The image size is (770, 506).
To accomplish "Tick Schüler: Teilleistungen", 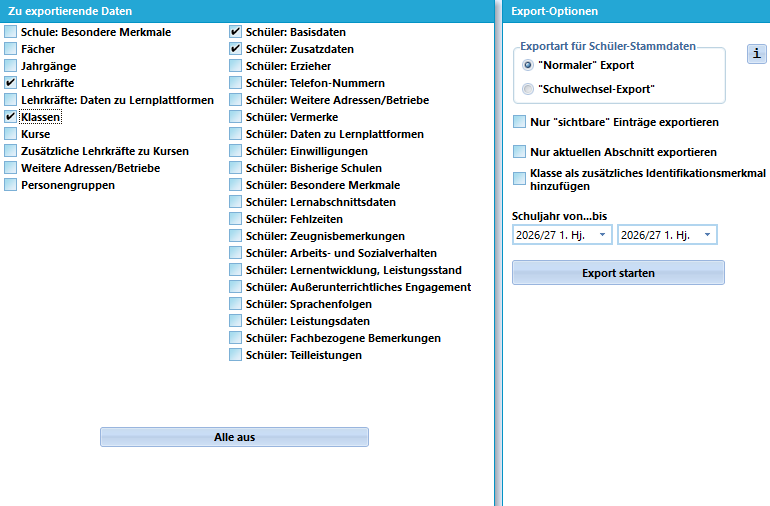I will [x=235, y=355].
